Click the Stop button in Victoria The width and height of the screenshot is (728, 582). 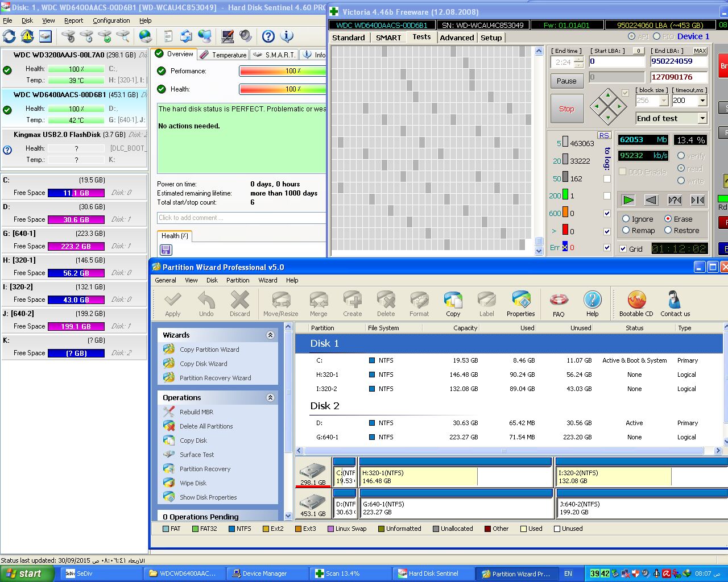pyautogui.click(x=566, y=109)
